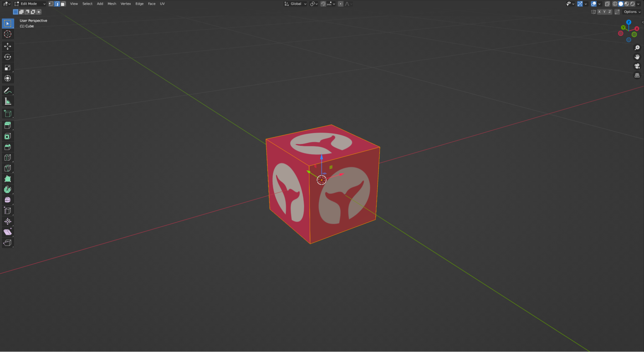Open the UV menu
This screenshot has width=644, height=352.
click(162, 4)
